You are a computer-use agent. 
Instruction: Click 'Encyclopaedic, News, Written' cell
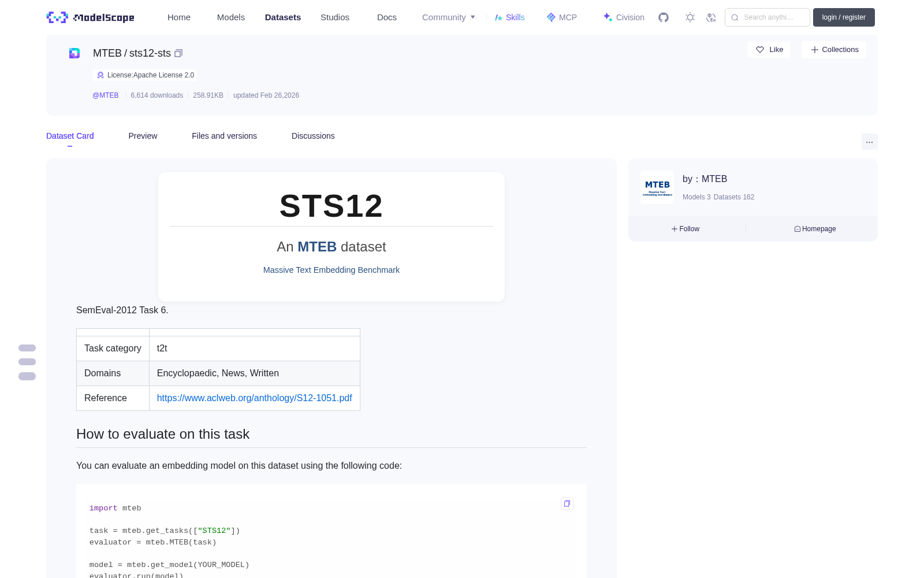tap(255, 373)
